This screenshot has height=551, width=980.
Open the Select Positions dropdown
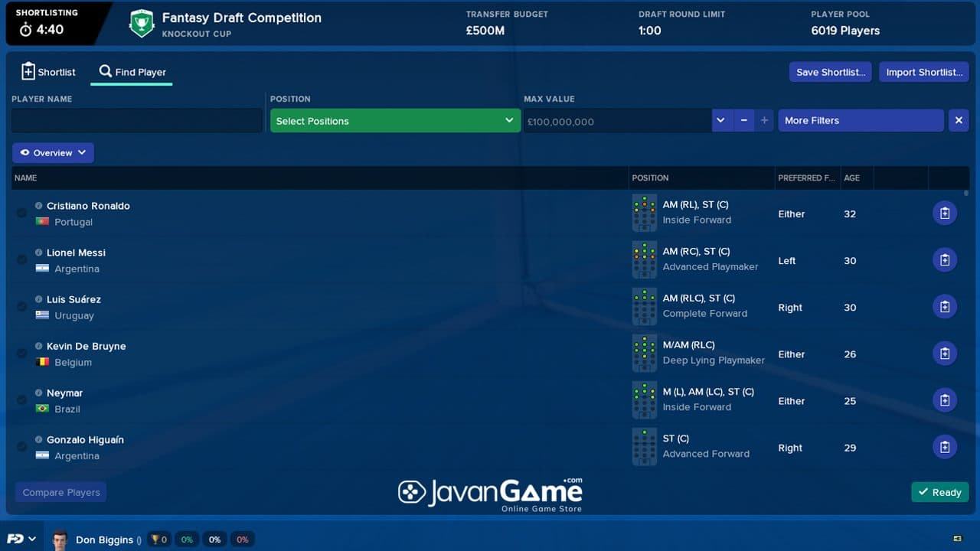point(395,121)
